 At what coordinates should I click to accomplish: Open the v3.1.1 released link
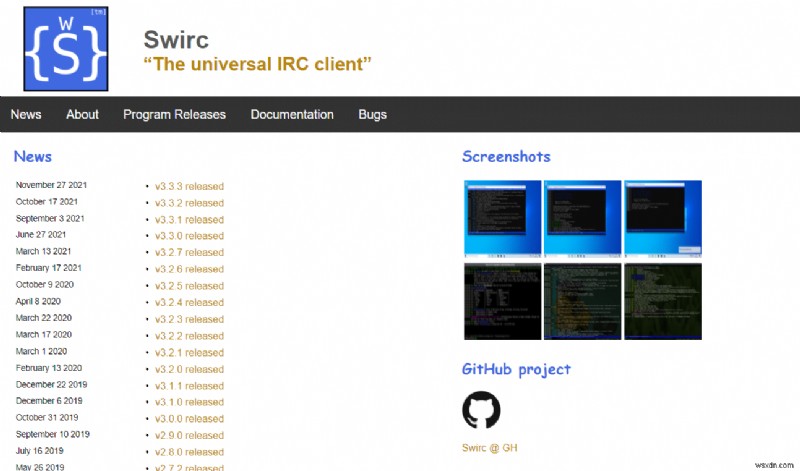(x=189, y=386)
